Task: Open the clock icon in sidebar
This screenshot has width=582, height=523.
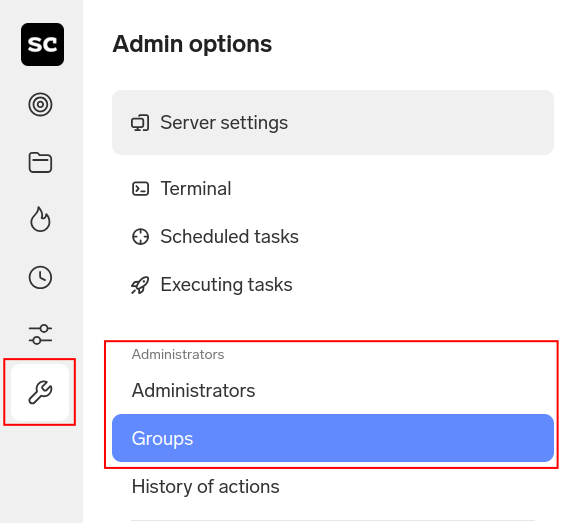Action: click(40, 277)
